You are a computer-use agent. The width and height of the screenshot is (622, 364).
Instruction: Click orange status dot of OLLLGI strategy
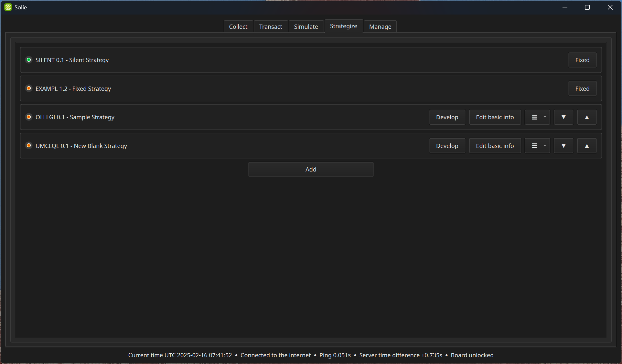pyautogui.click(x=29, y=117)
